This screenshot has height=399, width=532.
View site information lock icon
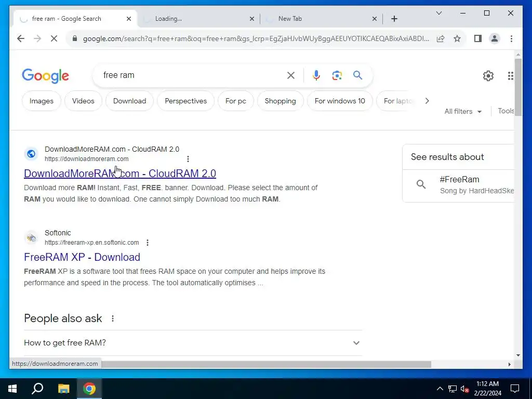click(75, 38)
